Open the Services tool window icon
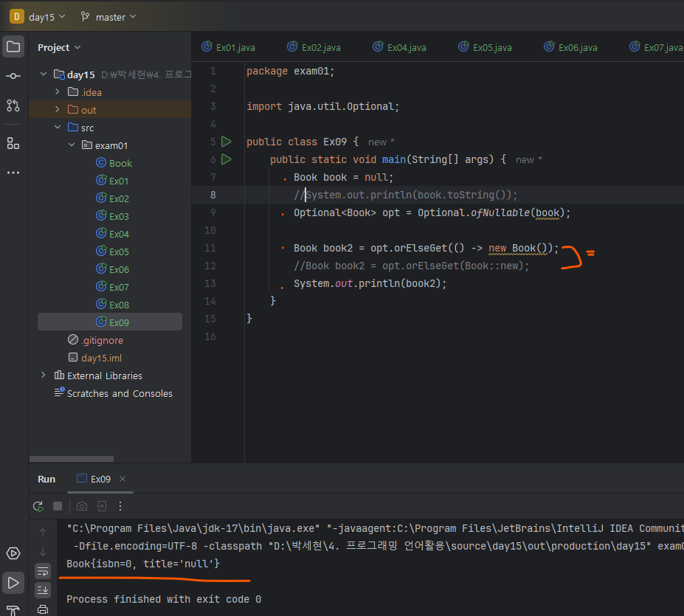684x616 pixels. [x=13, y=553]
